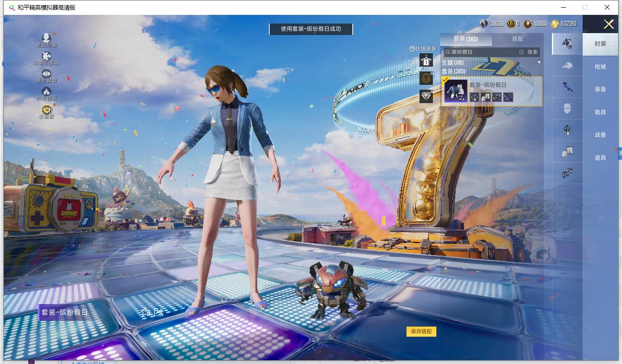Select the white pants category icon

pyautogui.click(x=567, y=152)
